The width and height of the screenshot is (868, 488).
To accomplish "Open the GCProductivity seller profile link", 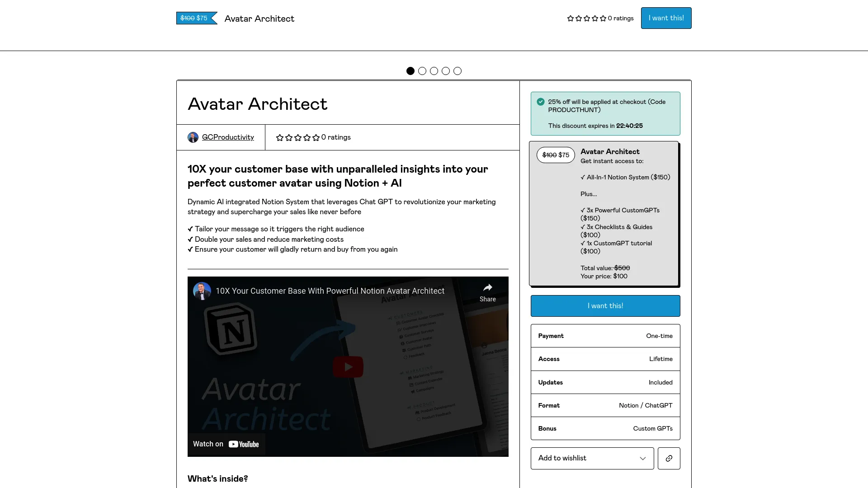I will 228,137.
